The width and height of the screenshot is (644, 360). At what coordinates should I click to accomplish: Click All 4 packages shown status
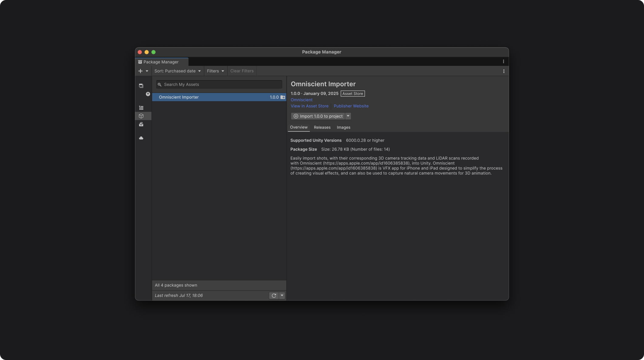coord(176,285)
